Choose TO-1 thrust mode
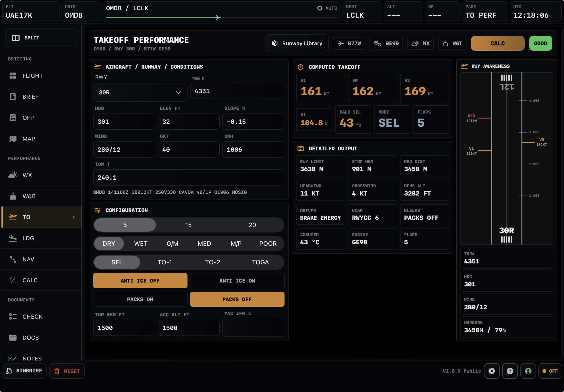This screenshot has width=564, height=392. pos(165,262)
